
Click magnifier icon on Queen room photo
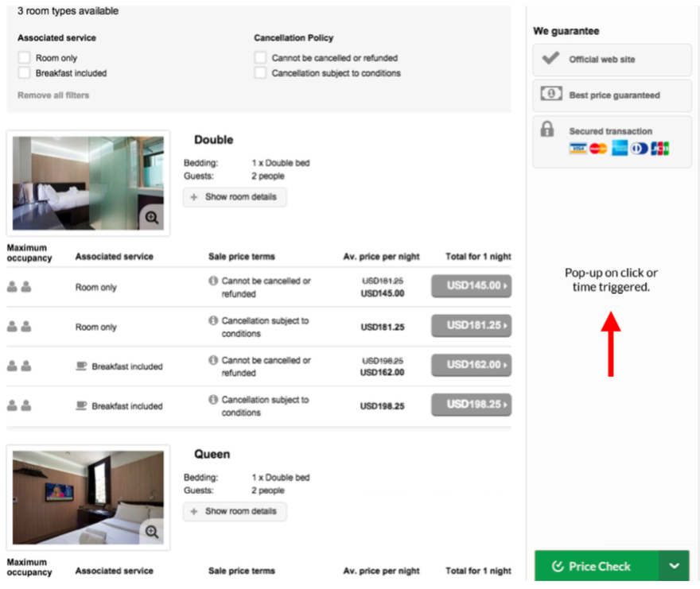(152, 532)
